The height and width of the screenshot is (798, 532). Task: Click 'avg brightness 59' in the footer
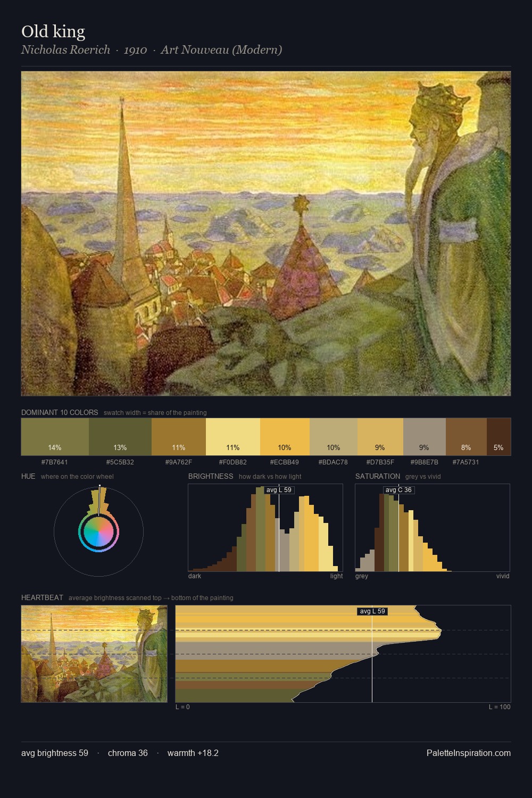pos(55,753)
